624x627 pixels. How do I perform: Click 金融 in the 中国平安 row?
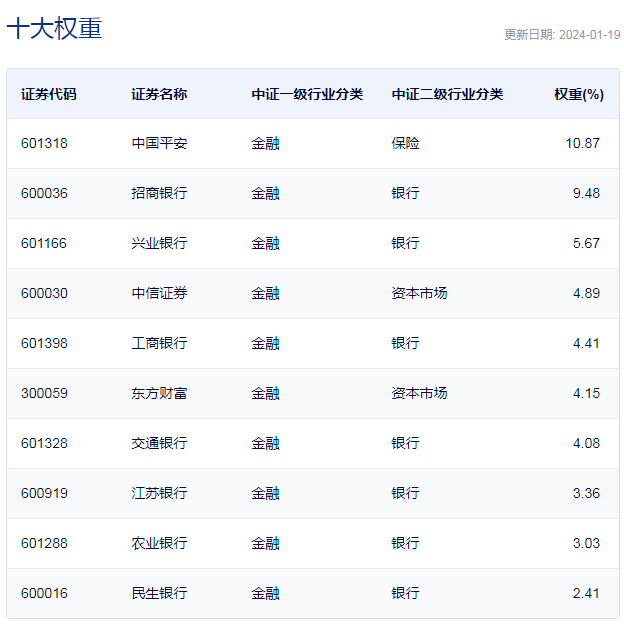coord(265,143)
